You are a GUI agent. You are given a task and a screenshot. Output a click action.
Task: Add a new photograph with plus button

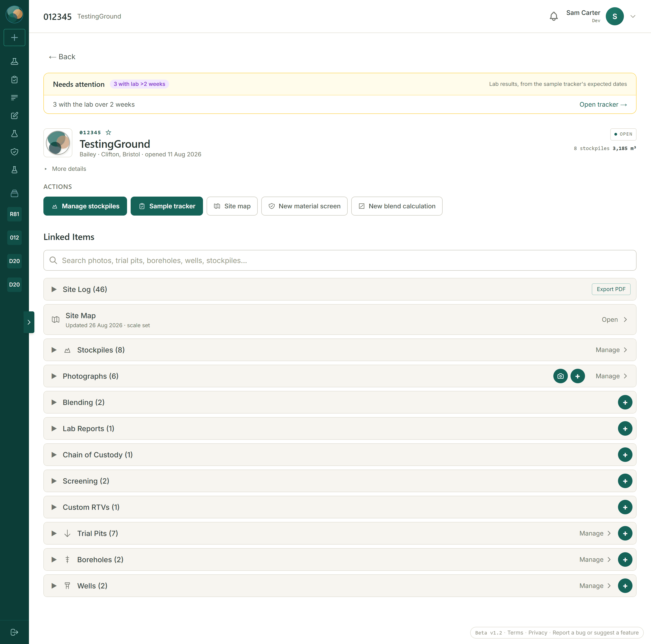578,376
